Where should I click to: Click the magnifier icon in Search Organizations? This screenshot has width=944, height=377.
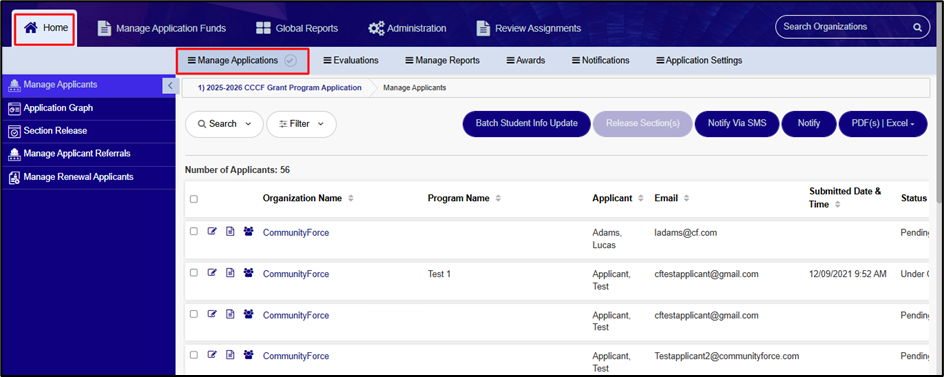(x=917, y=27)
